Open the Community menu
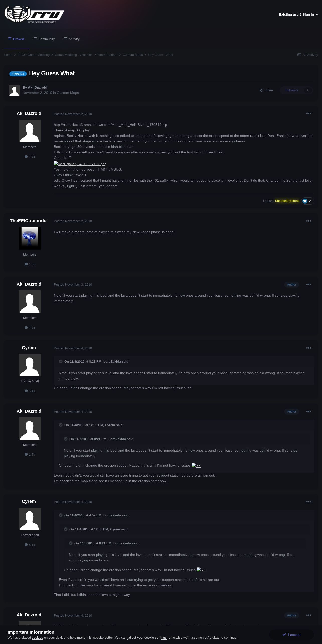This screenshot has width=322, height=644. pos(44,39)
